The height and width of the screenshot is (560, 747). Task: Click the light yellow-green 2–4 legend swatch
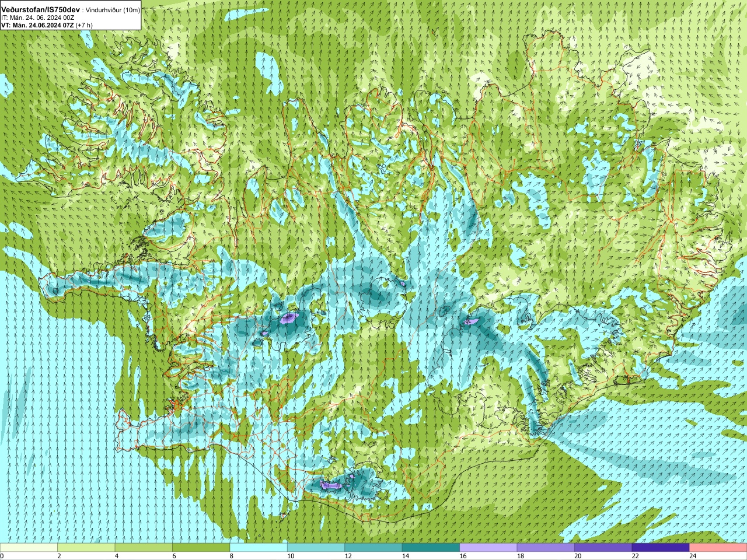point(86,548)
